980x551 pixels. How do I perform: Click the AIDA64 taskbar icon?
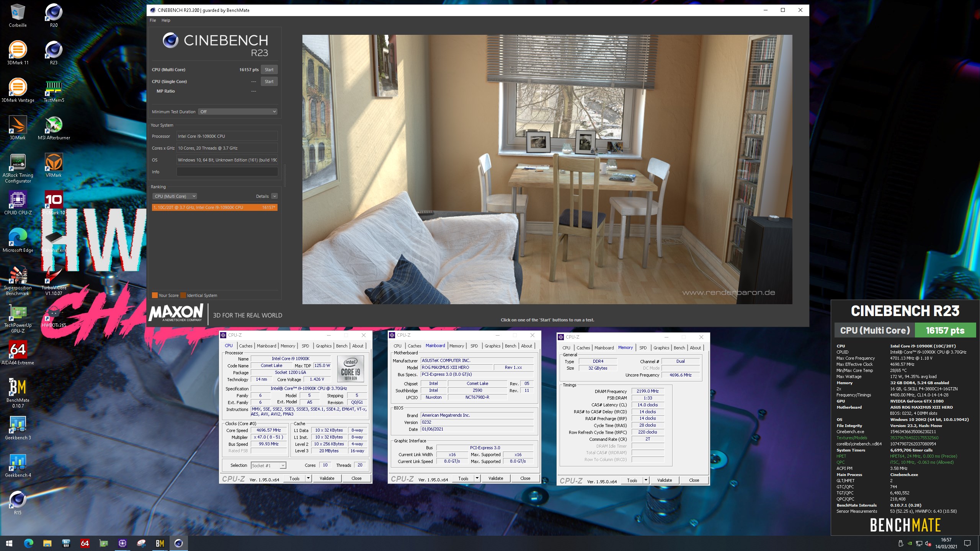pos(85,543)
